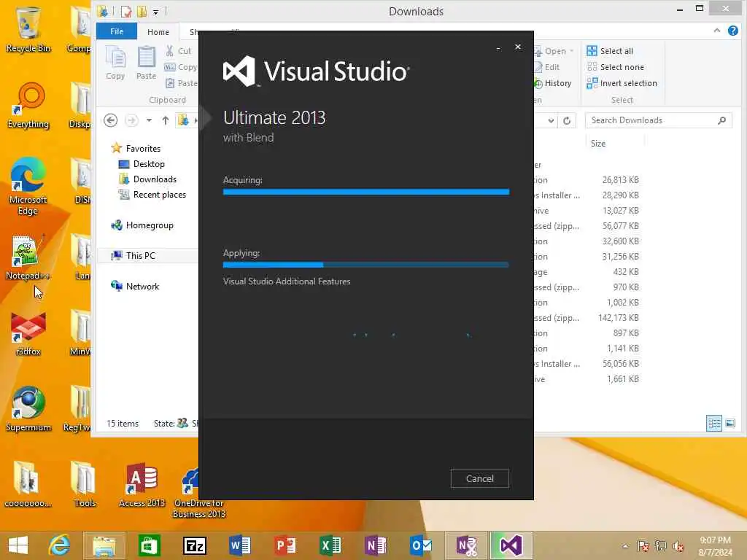Collapse the Explorer ribbon chevron

717,31
